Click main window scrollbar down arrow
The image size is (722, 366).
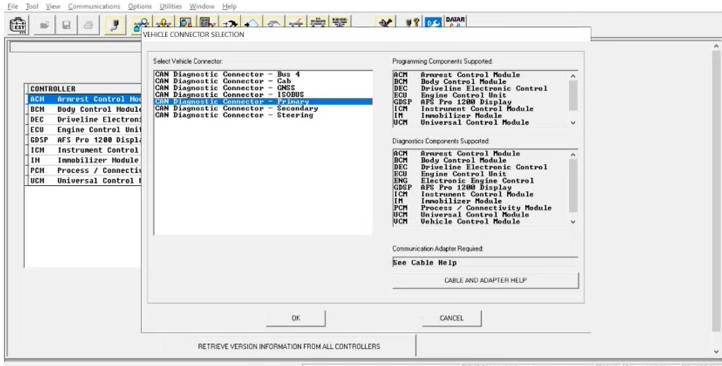pos(716,352)
